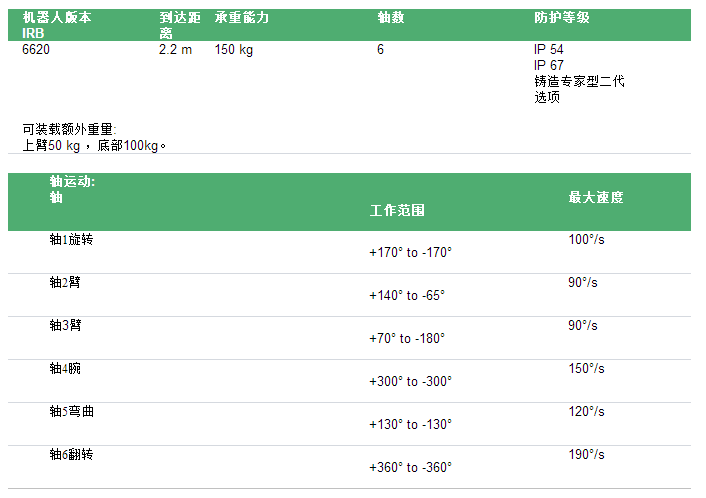Click the +140° to -65° range value
This screenshot has height=498, width=706.
pos(407,295)
